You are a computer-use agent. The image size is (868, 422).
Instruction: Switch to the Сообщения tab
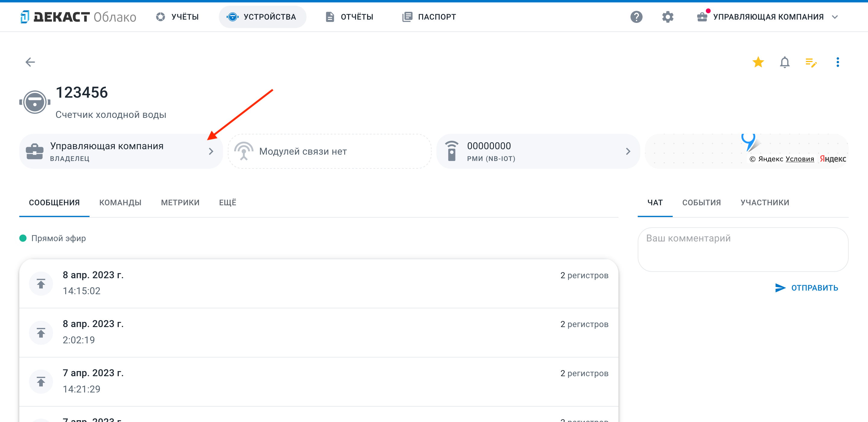tap(54, 203)
